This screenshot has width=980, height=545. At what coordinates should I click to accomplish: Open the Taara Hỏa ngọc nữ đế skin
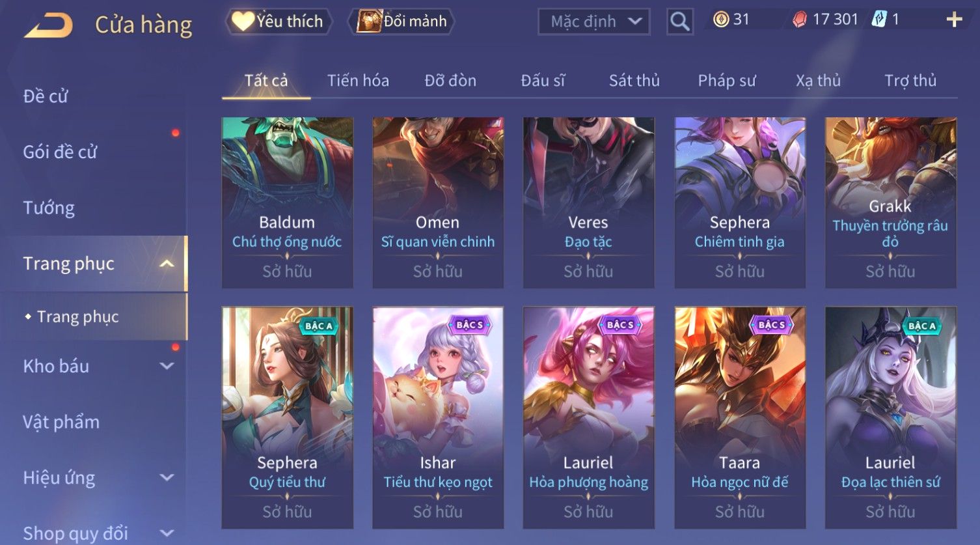point(740,417)
